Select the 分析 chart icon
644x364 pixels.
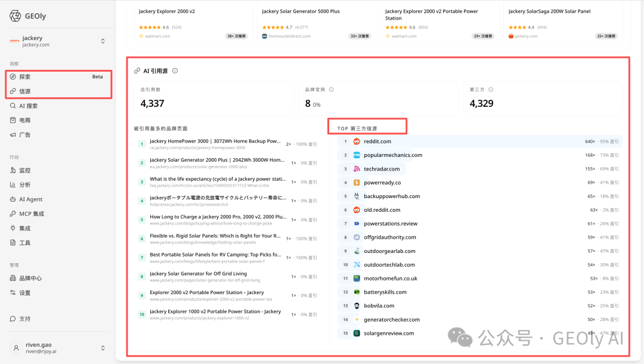[13, 184]
